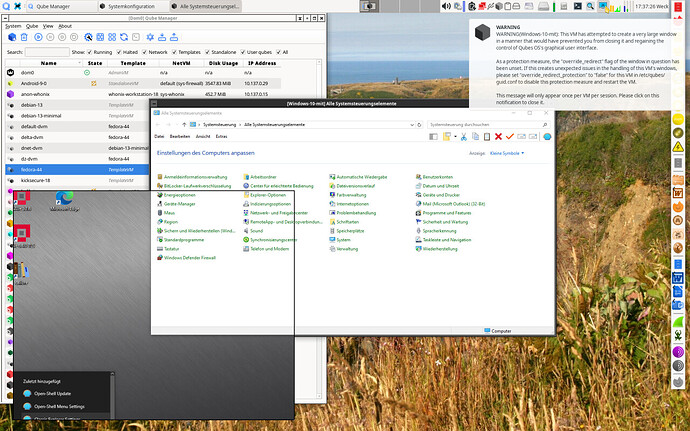This screenshot has width=690, height=431.
Task: Switch to the Systemkonfiguration taskbar window
Action: 131,6
